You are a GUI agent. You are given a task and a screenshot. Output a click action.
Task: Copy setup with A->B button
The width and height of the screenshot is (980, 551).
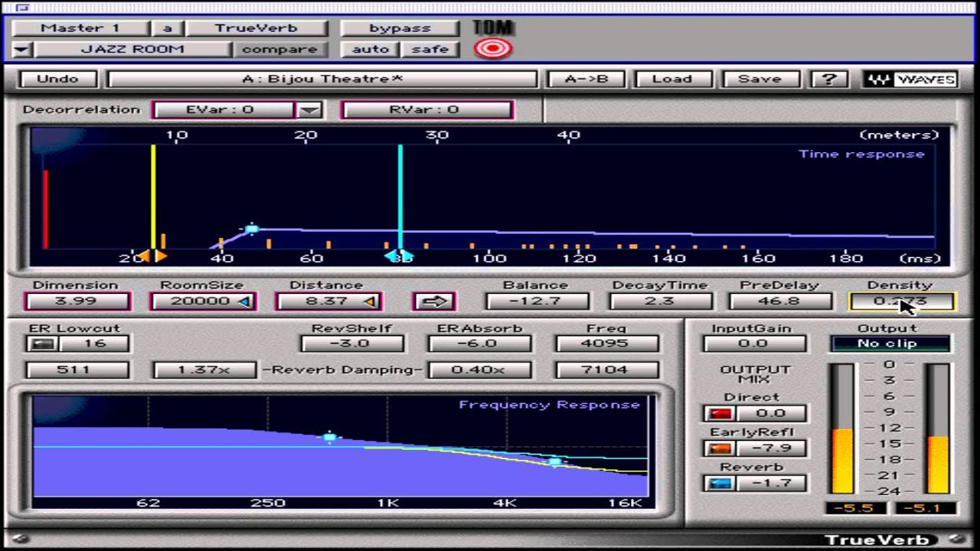coord(586,79)
